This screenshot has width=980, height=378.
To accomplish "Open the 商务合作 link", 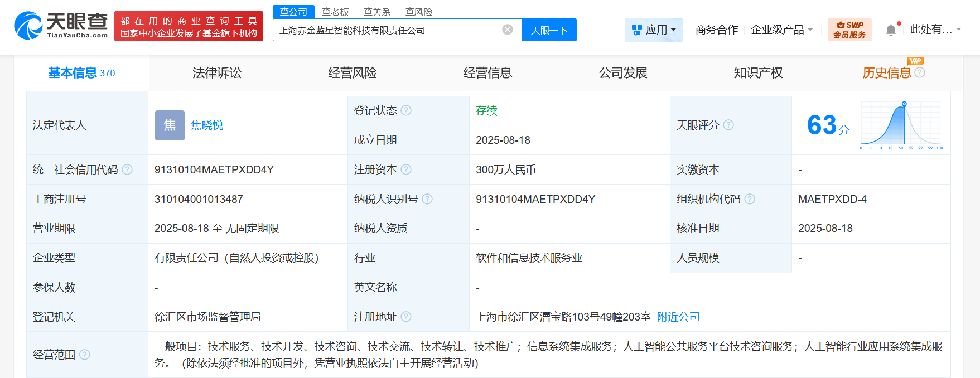I will tap(717, 30).
